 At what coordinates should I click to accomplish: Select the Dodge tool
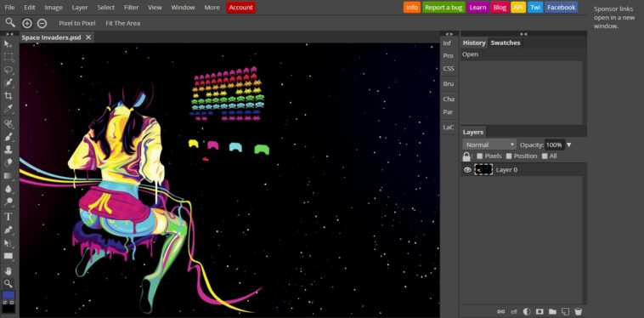pos(8,202)
